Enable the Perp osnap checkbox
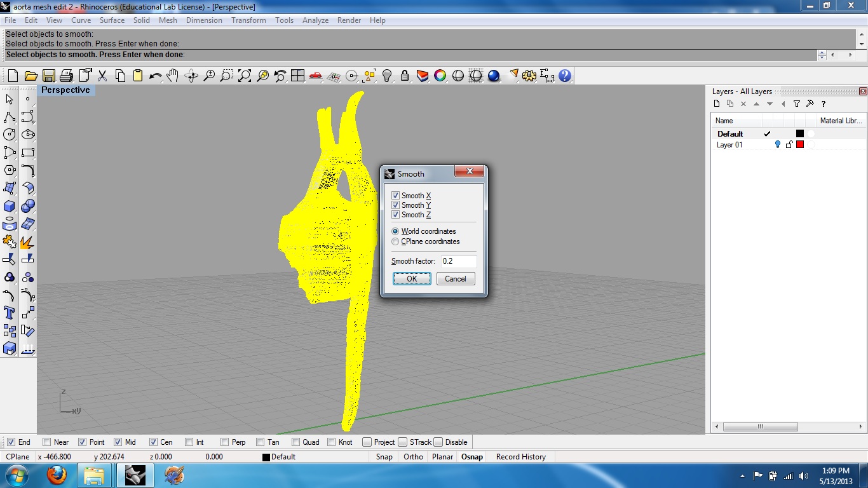 [224, 442]
